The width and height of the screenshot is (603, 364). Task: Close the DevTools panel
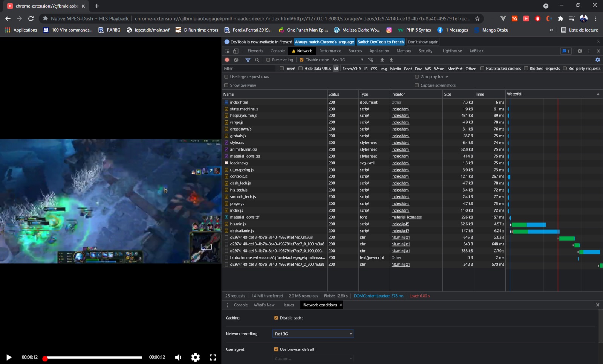[598, 51]
